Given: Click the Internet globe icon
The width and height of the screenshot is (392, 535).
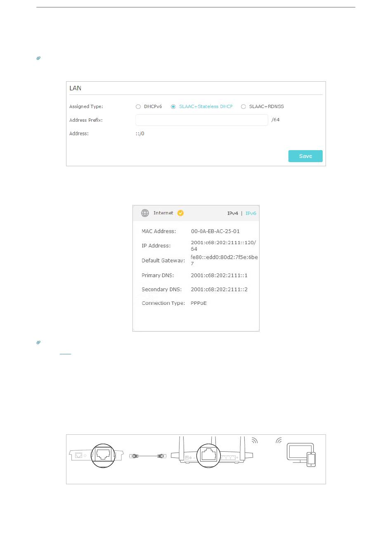Looking at the screenshot, I should pos(145,213).
